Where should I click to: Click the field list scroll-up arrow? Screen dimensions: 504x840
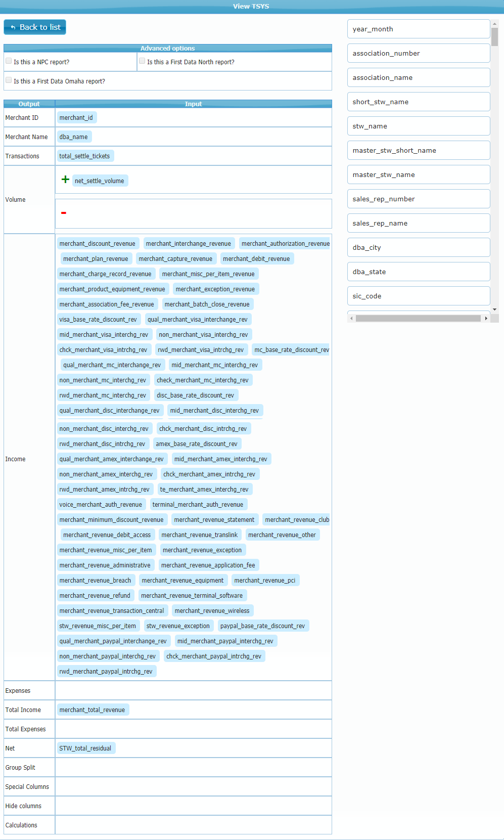tap(494, 24)
